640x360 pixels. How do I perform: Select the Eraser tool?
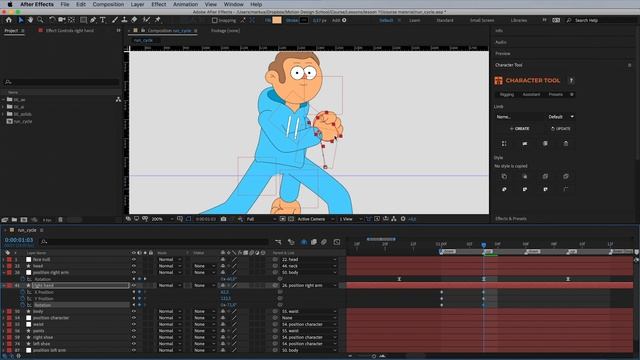(x=134, y=20)
